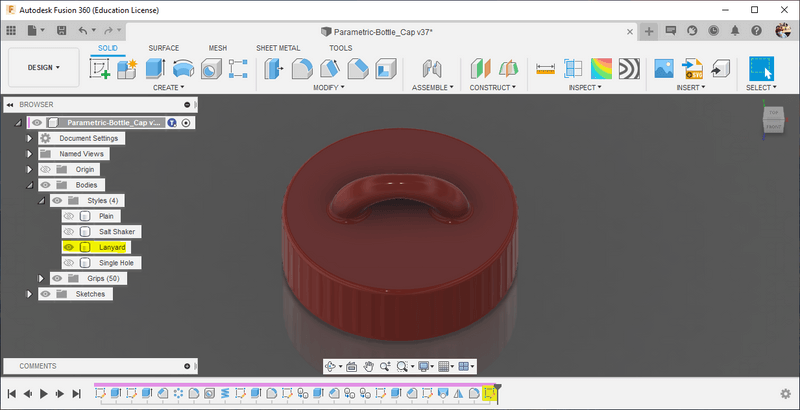
Task: Toggle visibility of Salt Shaker body
Action: click(x=69, y=232)
